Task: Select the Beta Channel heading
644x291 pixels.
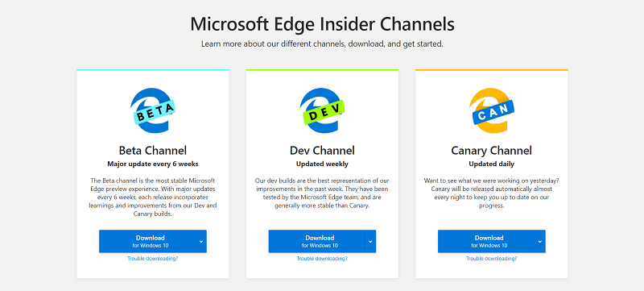Action: [x=153, y=151]
